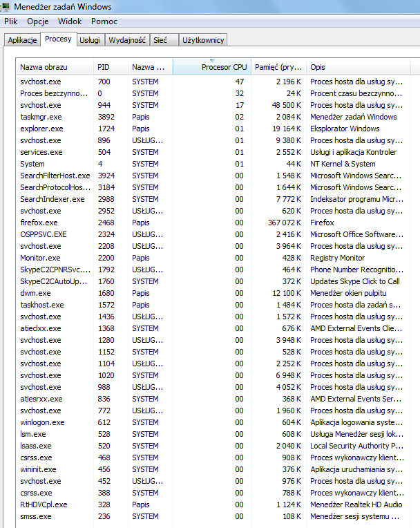Select the explorer.exe process
This screenshot has height=528, width=420.
213,129
